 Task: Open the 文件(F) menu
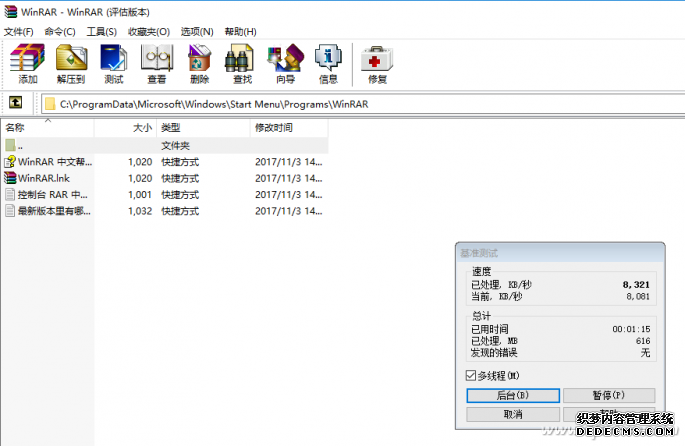(x=19, y=31)
